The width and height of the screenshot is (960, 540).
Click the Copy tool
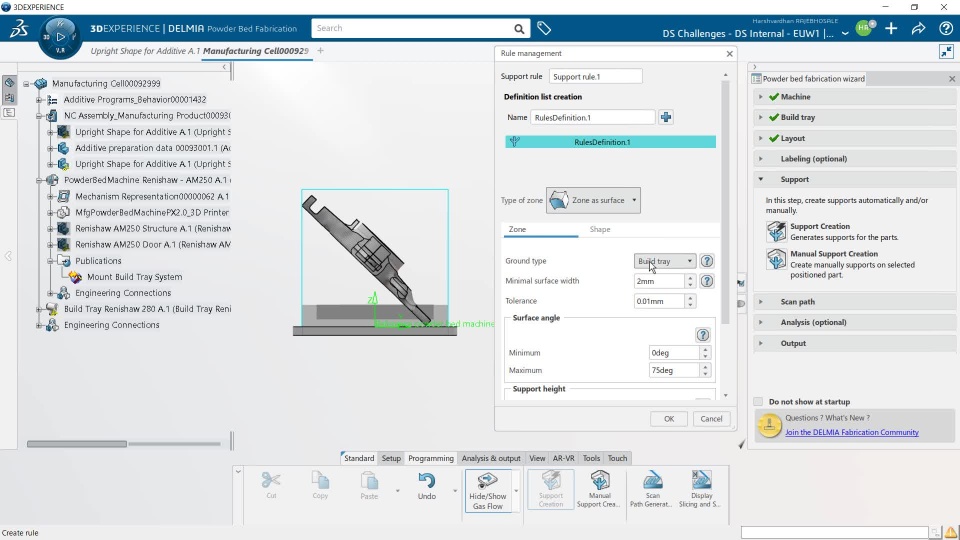[x=320, y=485]
